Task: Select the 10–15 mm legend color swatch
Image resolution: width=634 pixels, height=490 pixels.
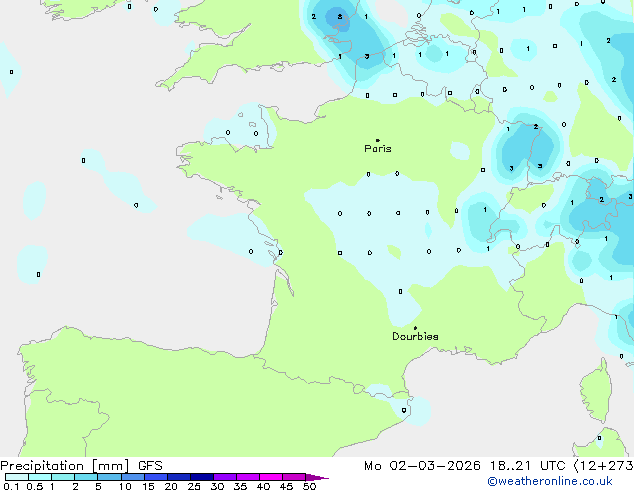Action: 133,477
